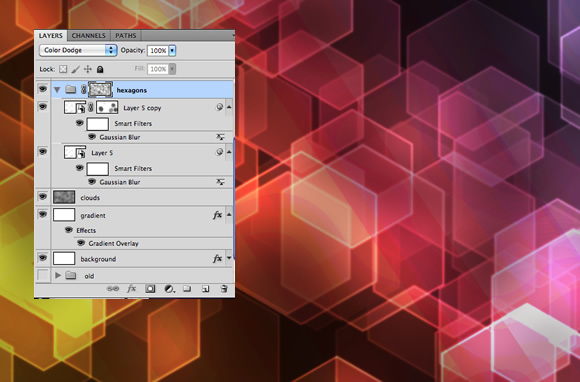
Task: Toggle Effects eye under gradient layer
Action: [x=68, y=230]
